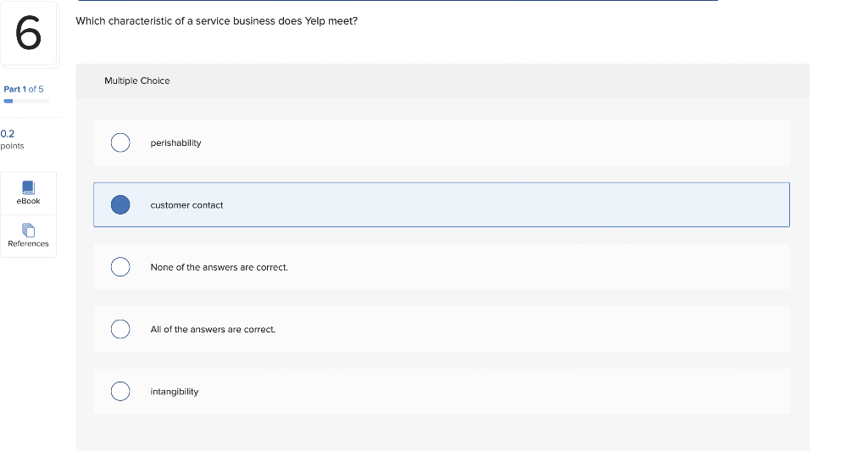Click the perishability answer text
Image resolution: width=868 pixels, height=463 pixels.
coord(175,142)
